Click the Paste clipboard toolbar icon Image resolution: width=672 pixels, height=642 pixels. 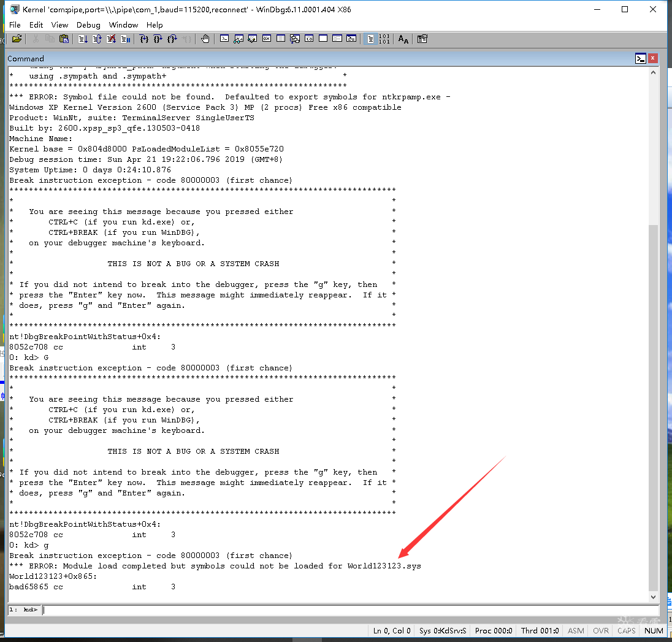point(64,39)
